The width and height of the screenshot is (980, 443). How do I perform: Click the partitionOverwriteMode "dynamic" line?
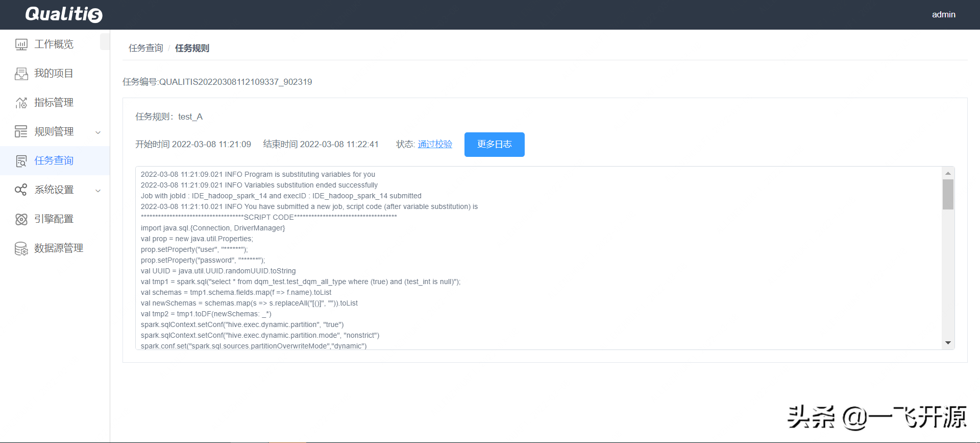point(254,346)
